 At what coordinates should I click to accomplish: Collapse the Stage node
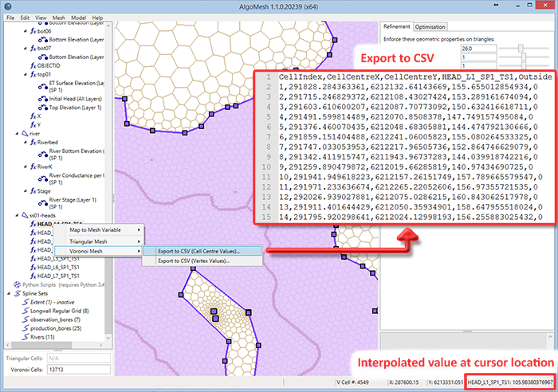tap(26, 191)
